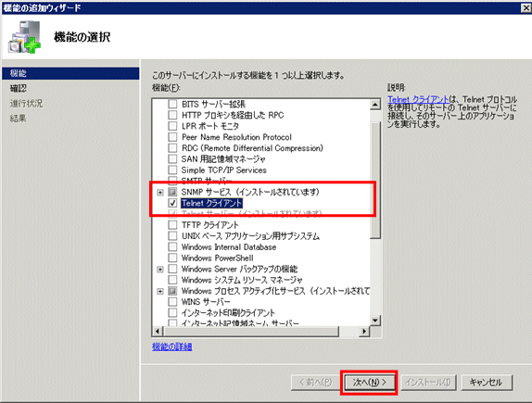Click 次へ(N) button

click(370, 383)
